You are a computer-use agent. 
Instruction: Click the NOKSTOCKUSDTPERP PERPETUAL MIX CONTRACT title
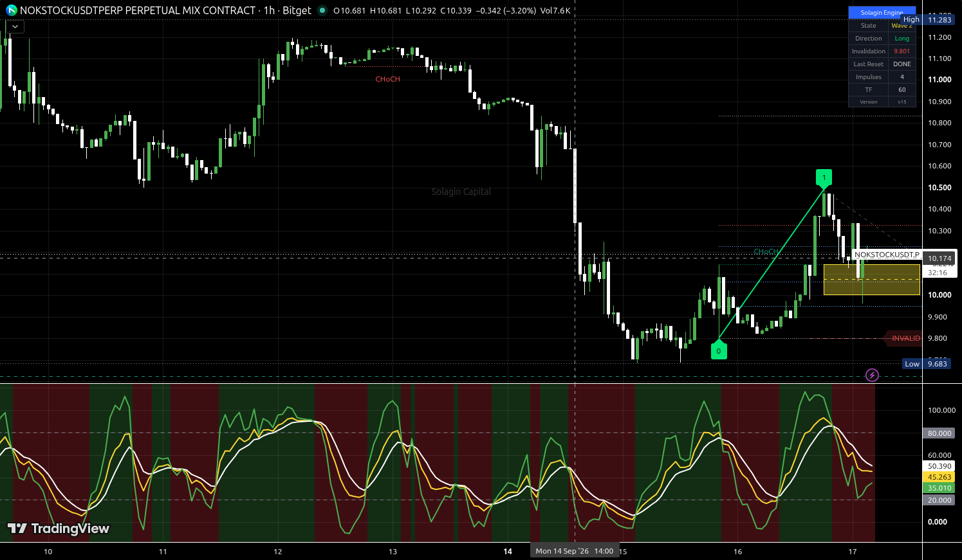pyautogui.click(x=138, y=10)
